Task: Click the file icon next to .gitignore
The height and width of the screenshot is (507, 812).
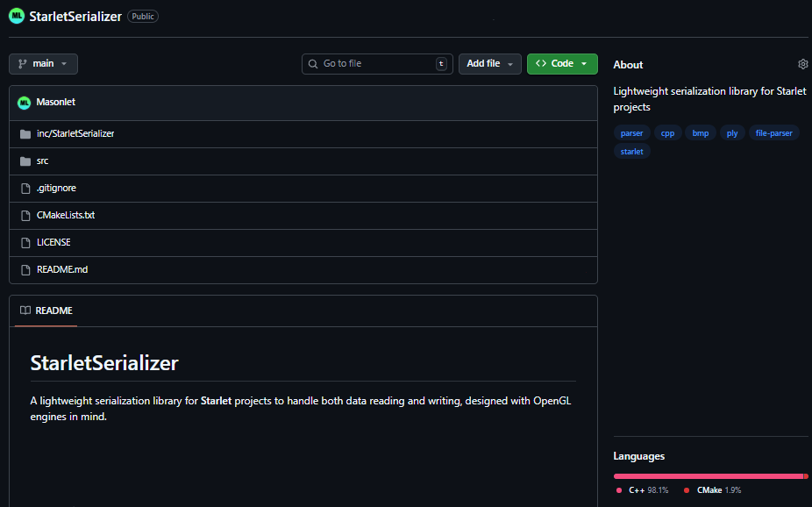Action: pyautogui.click(x=25, y=188)
